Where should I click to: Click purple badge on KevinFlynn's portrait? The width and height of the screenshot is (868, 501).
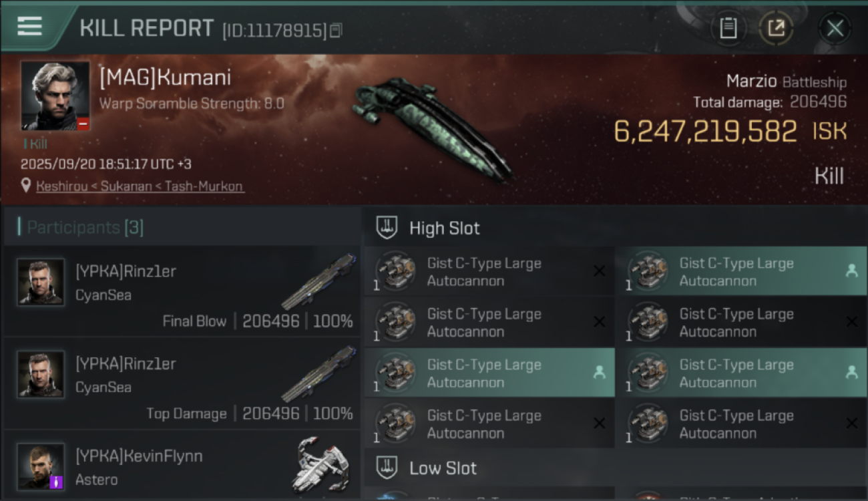(x=57, y=481)
